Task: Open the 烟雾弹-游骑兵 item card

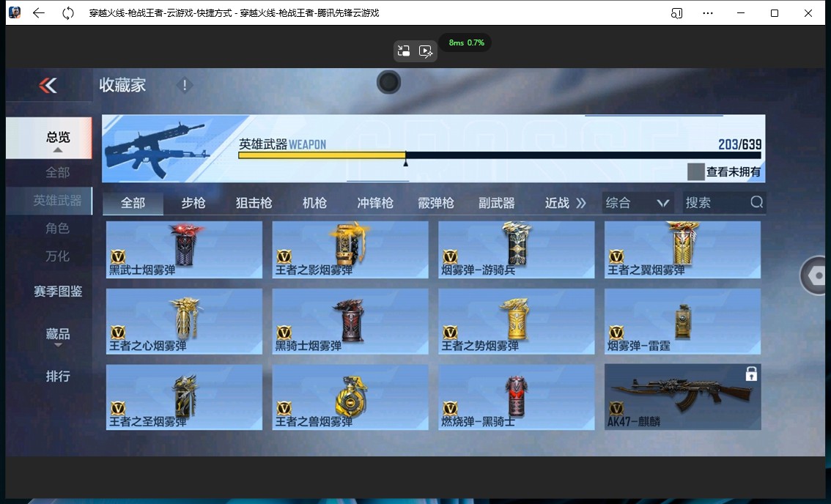Action: (x=517, y=250)
